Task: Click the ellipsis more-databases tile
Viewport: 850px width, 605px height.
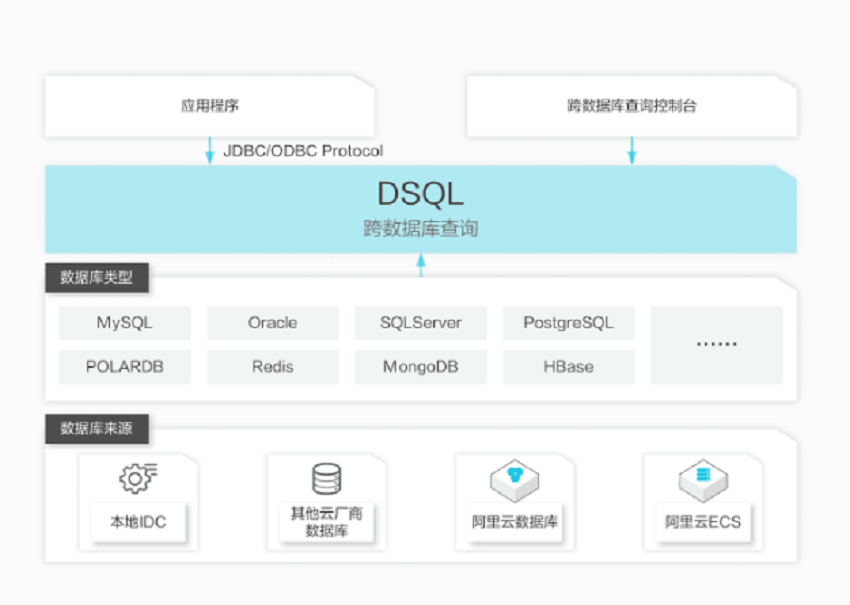Action: coord(717,345)
